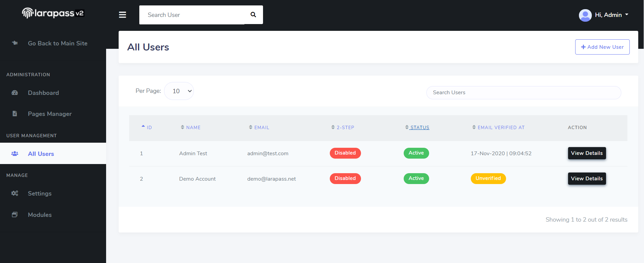Click the 17-Nov-2020 verified timestamp
The image size is (644, 263).
click(501, 153)
